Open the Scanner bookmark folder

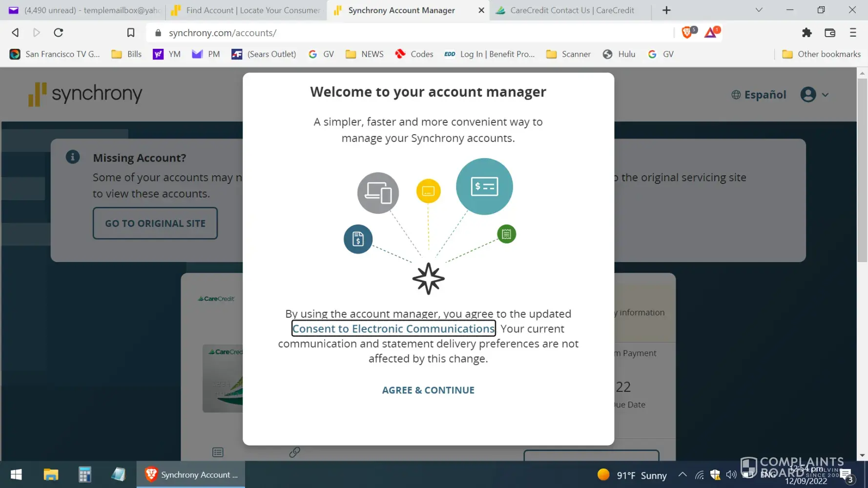(568, 54)
